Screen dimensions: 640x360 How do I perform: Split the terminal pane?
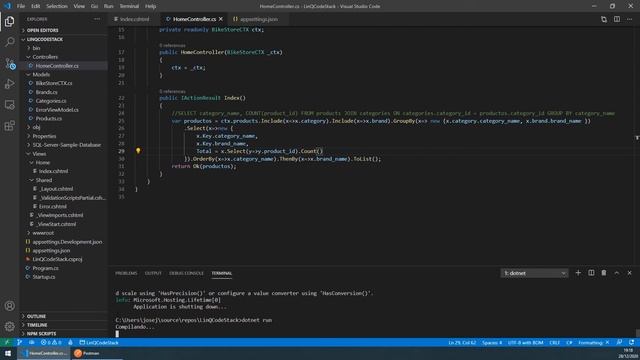[x=591, y=273]
